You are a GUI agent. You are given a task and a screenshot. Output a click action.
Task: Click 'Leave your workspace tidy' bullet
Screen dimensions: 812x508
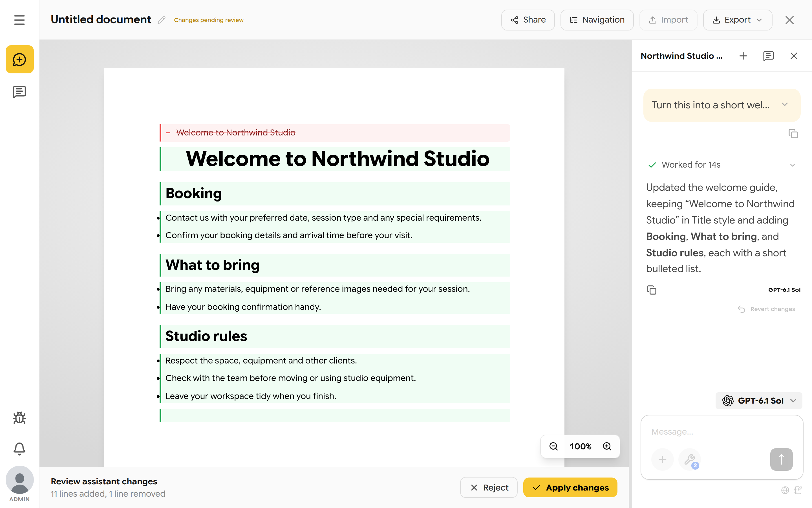[251, 396]
